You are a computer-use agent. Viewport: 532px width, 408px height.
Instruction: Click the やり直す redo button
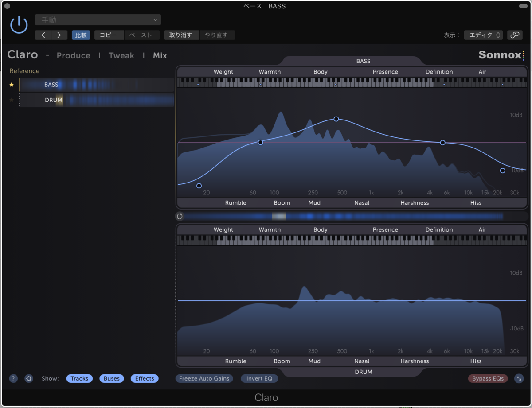[x=216, y=35]
